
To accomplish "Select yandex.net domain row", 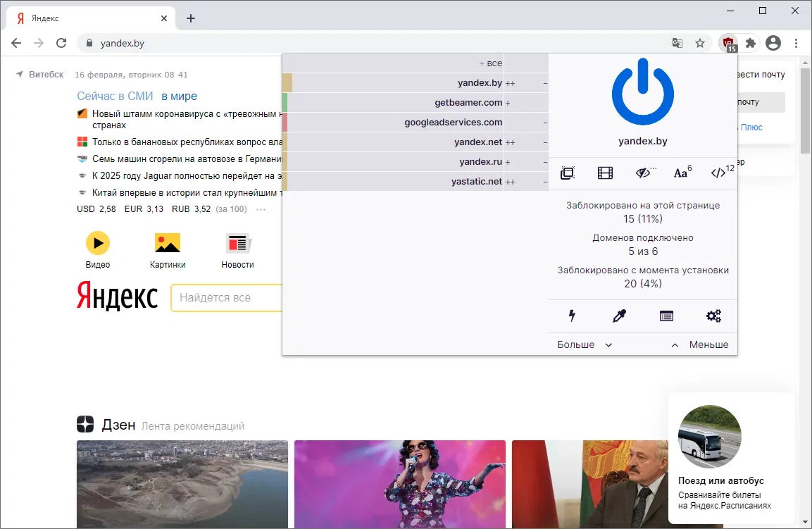I will point(415,142).
